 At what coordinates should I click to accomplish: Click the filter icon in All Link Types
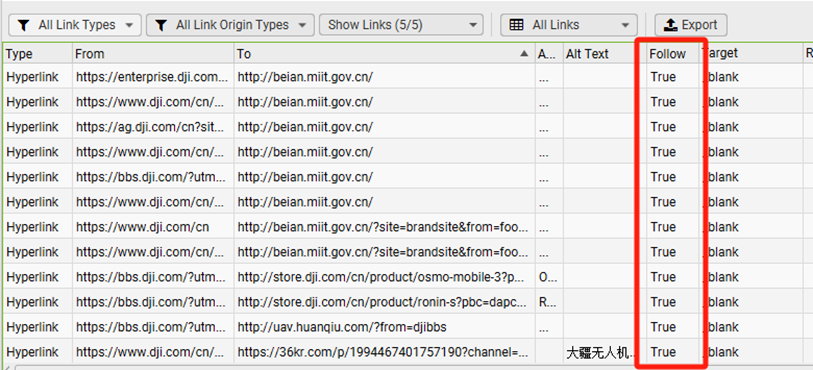24,25
